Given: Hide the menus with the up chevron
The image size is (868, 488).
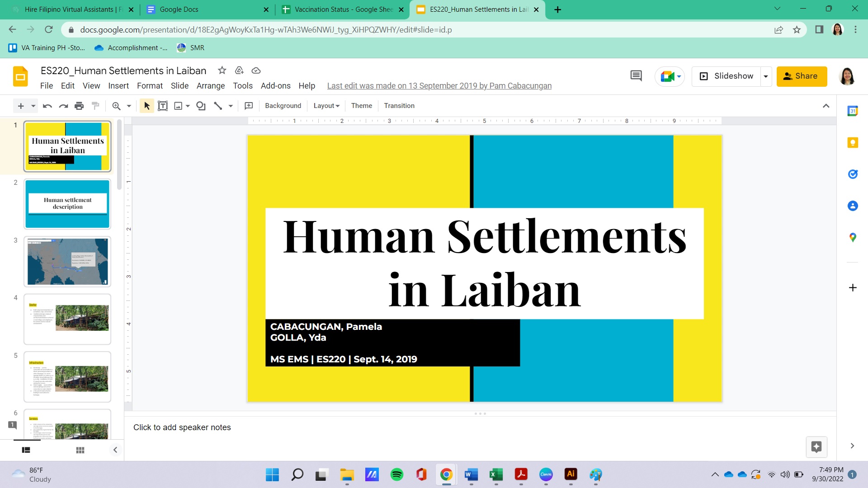Looking at the screenshot, I should pyautogui.click(x=826, y=106).
